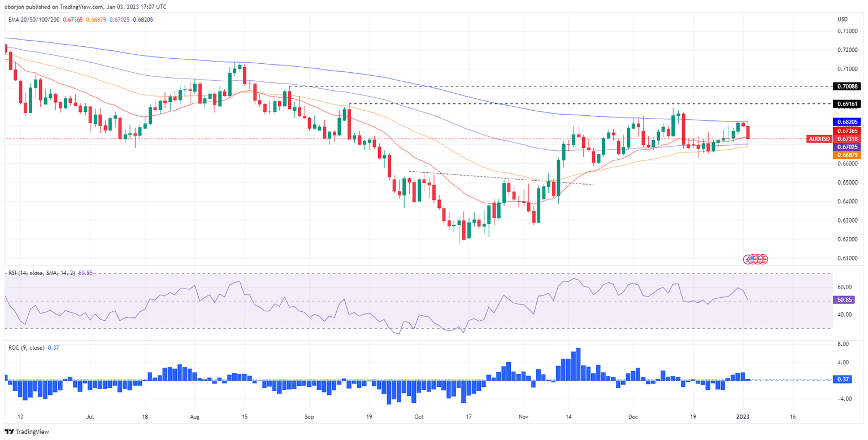
Task: Click the Oct label on the time axis
Action: pos(418,416)
